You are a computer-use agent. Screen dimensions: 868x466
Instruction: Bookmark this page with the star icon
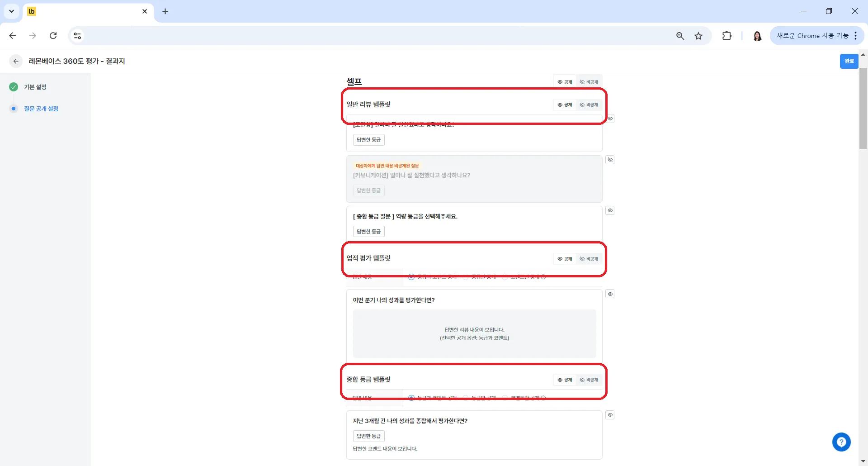click(698, 36)
